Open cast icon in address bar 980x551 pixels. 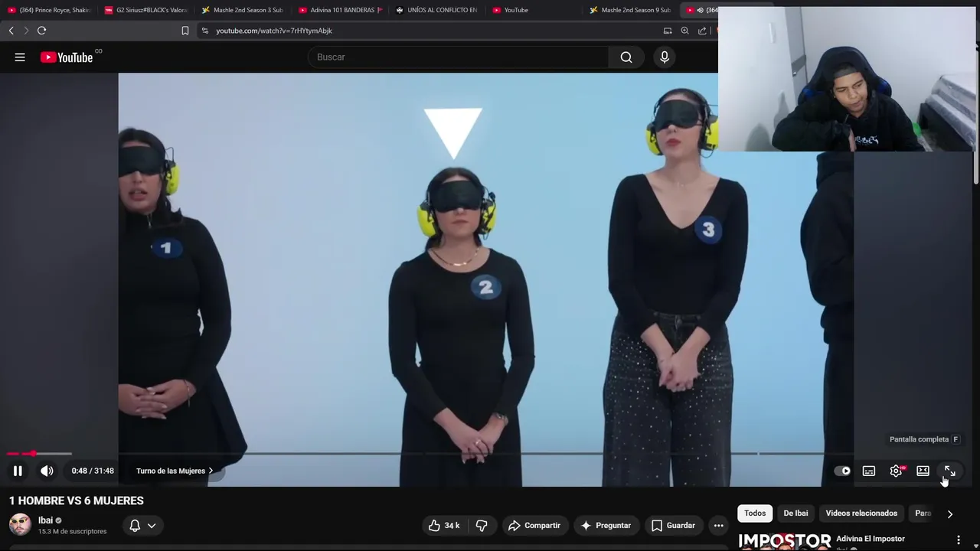[668, 31]
